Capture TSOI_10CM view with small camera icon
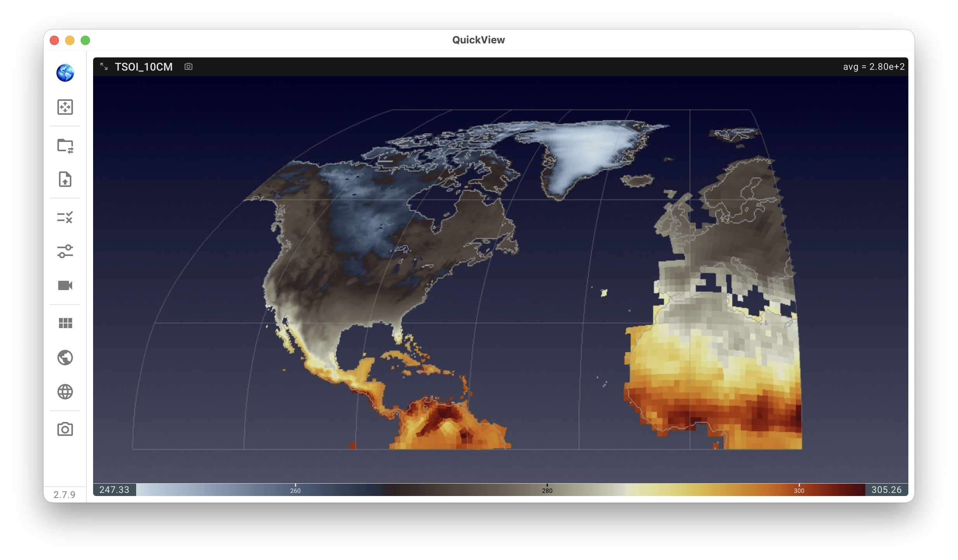This screenshot has width=958, height=560. (x=188, y=67)
